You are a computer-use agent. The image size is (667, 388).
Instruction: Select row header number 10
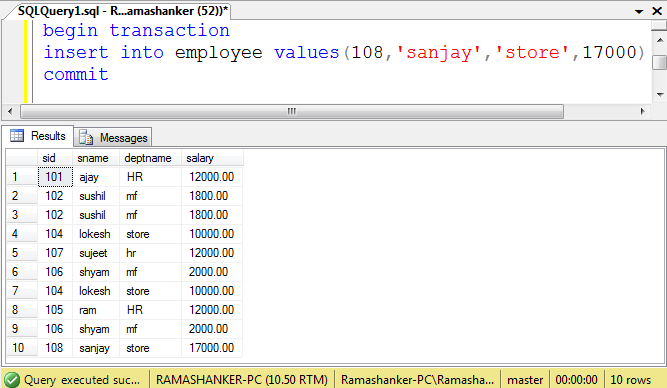[x=22, y=348]
